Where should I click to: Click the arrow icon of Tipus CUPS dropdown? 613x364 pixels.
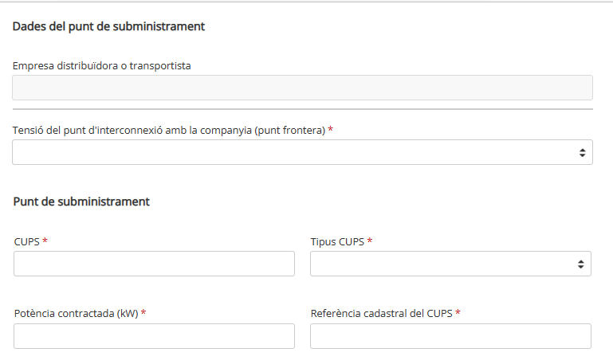(x=580, y=264)
